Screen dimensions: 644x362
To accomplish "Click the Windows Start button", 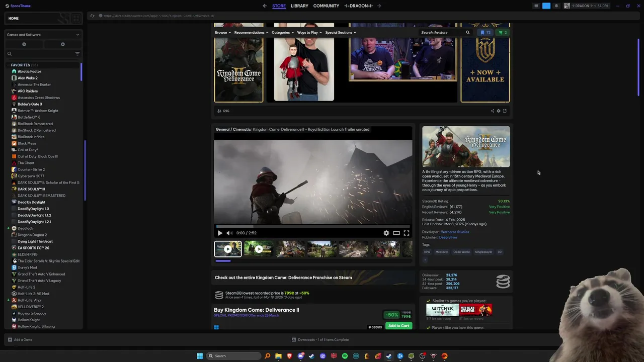I will coord(200,356).
